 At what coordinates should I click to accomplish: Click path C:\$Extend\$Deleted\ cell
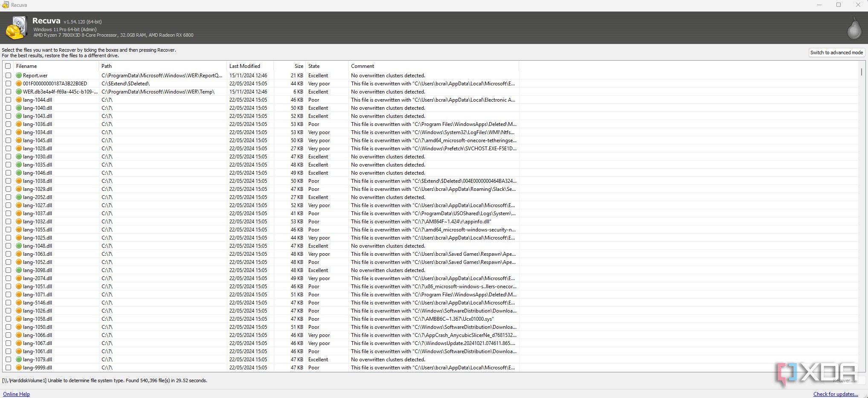pyautogui.click(x=125, y=84)
